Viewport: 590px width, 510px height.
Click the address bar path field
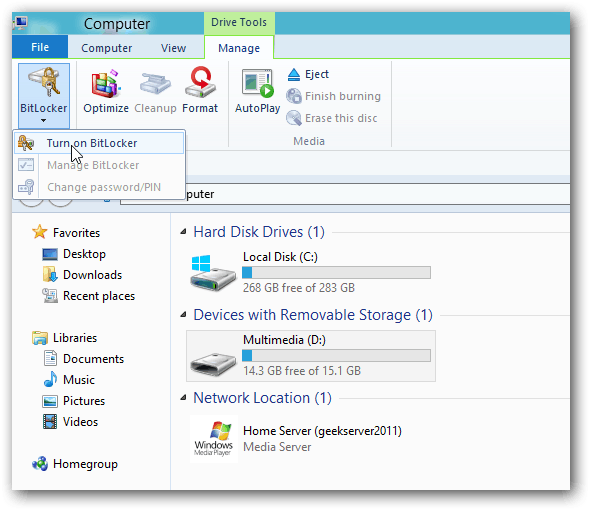click(x=345, y=194)
